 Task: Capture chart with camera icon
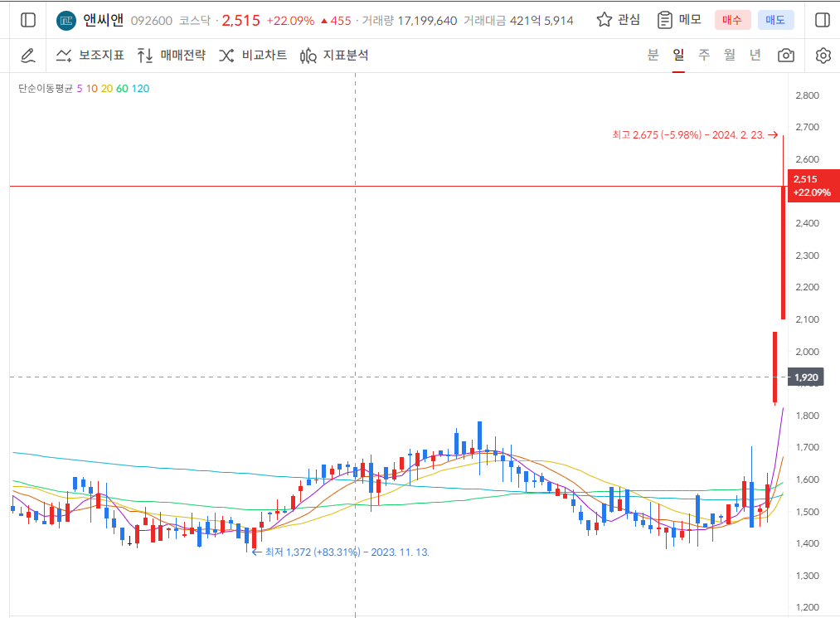[x=786, y=56]
